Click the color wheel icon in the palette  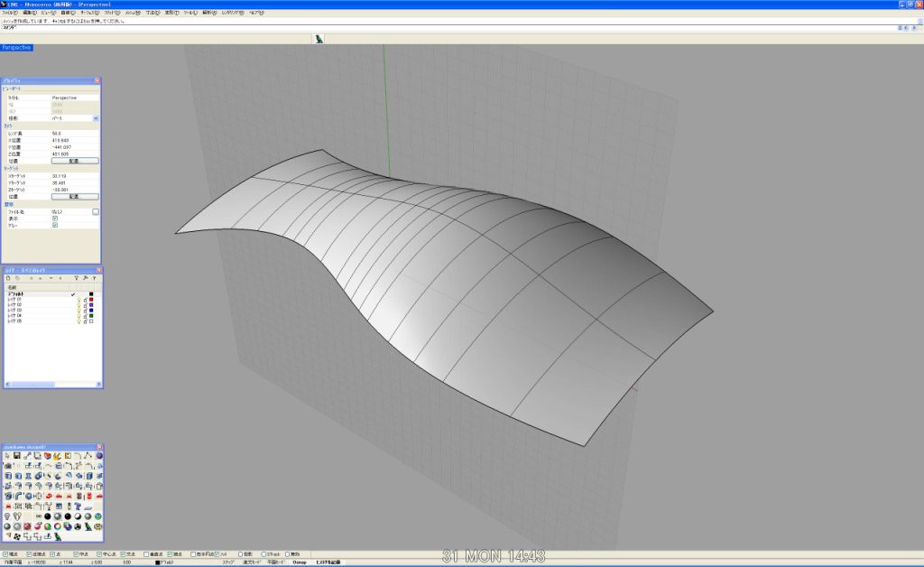coord(57,525)
